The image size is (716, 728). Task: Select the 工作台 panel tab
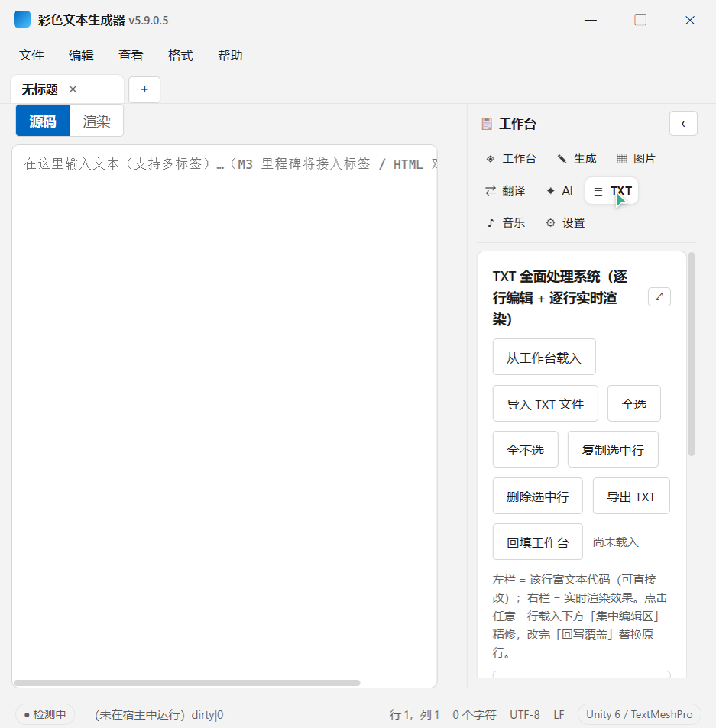(x=510, y=159)
